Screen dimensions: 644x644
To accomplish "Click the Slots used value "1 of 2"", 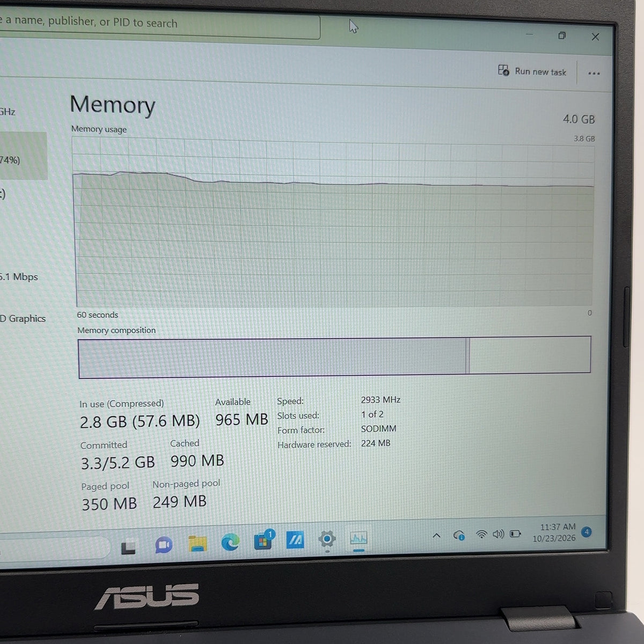I will pos(372,414).
